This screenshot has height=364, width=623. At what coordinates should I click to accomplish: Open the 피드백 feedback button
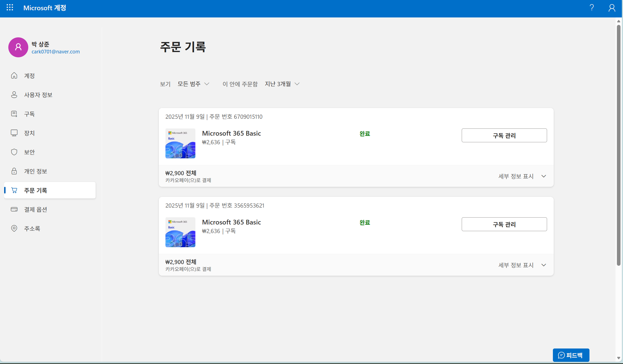click(571, 355)
